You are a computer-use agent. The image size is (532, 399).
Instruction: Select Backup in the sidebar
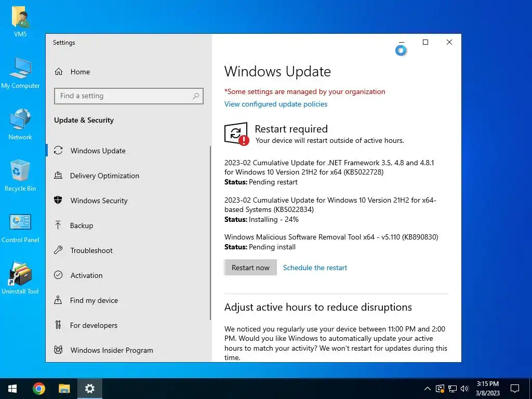(128, 225)
